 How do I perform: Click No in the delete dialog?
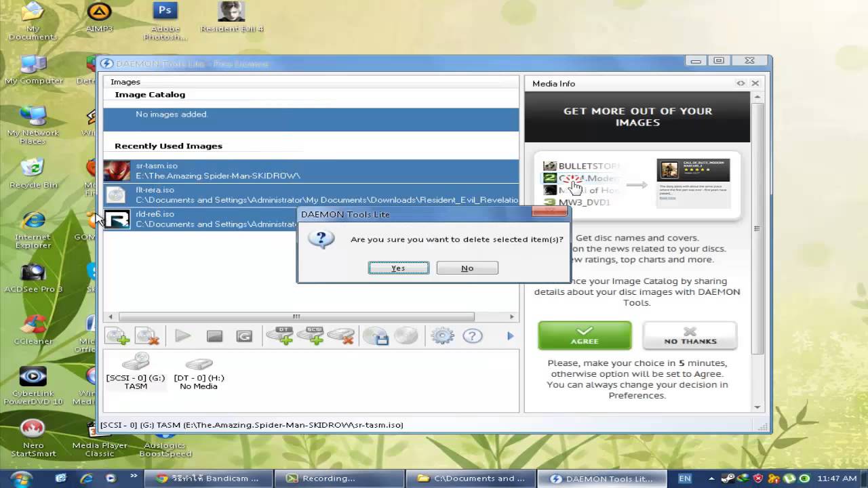pos(467,268)
